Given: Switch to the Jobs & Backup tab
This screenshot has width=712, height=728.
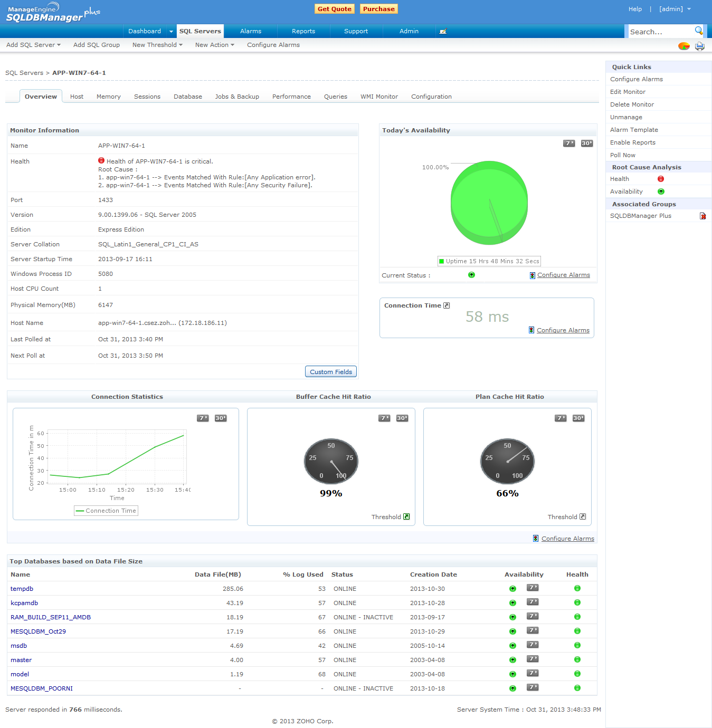Looking at the screenshot, I should click(x=237, y=97).
